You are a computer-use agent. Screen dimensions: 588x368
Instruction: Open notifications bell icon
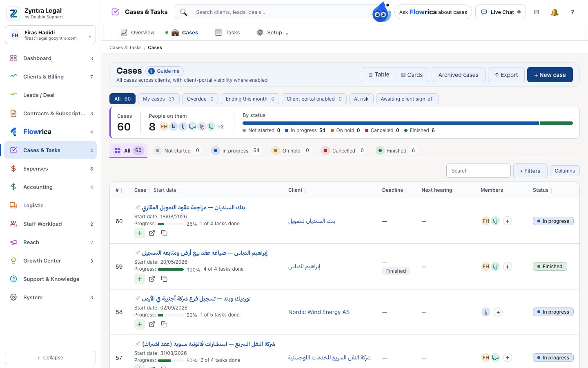tap(555, 12)
